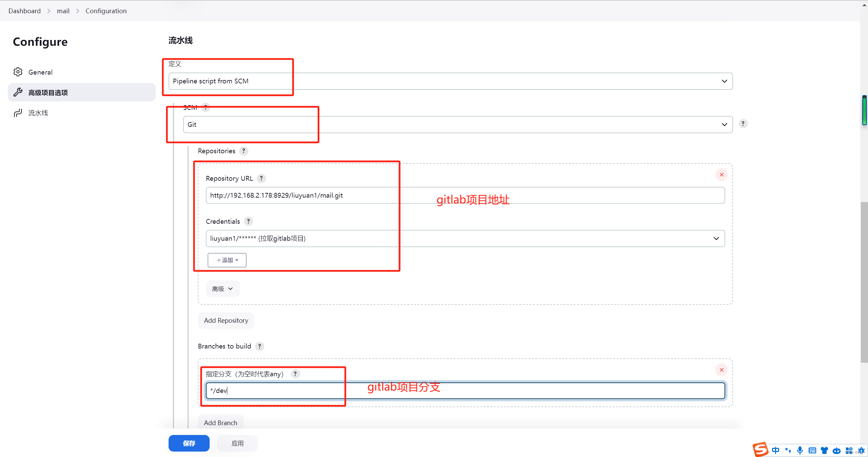Click help icon right of Git dropdown

pos(743,124)
